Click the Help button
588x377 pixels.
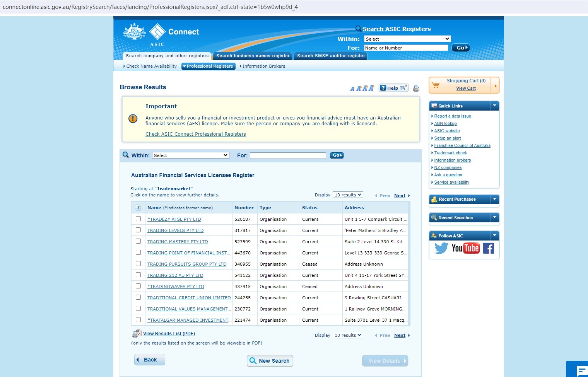(x=393, y=88)
